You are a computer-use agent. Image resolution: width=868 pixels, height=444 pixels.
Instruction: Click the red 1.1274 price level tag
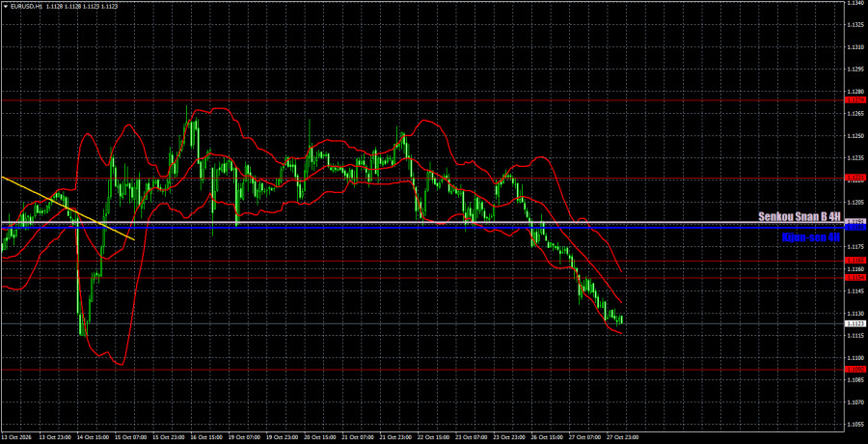(x=856, y=100)
